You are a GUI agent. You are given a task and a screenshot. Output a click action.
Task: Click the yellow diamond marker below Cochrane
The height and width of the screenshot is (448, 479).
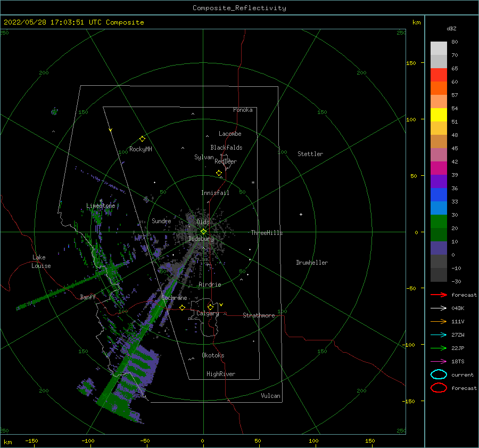click(183, 307)
